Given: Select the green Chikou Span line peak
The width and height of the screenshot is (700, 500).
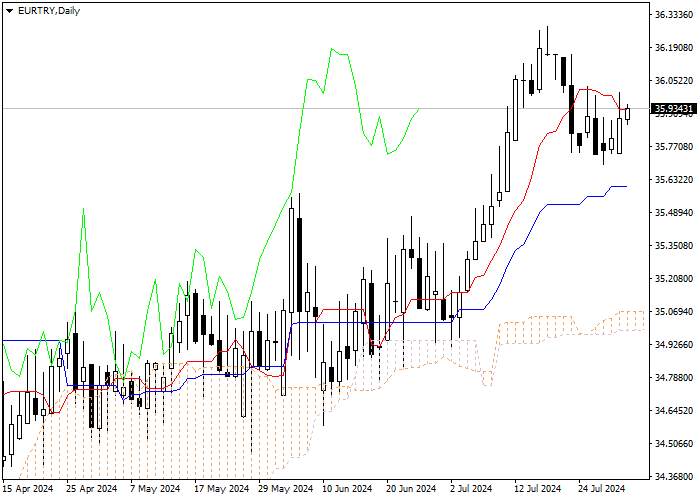Looking at the screenshot, I should 332,49.
